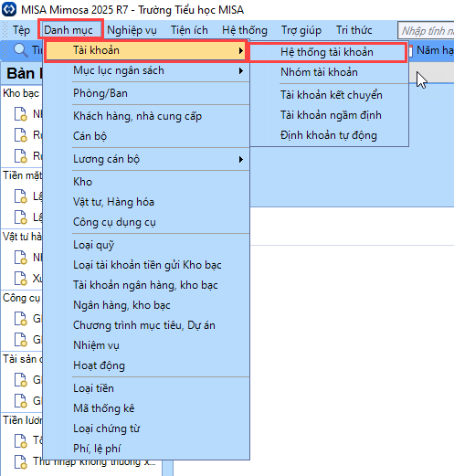Image resolution: width=454 pixels, height=476 pixels.
Task: Click the MISA Mimosa app logo icon
Action: [x=9, y=10]
